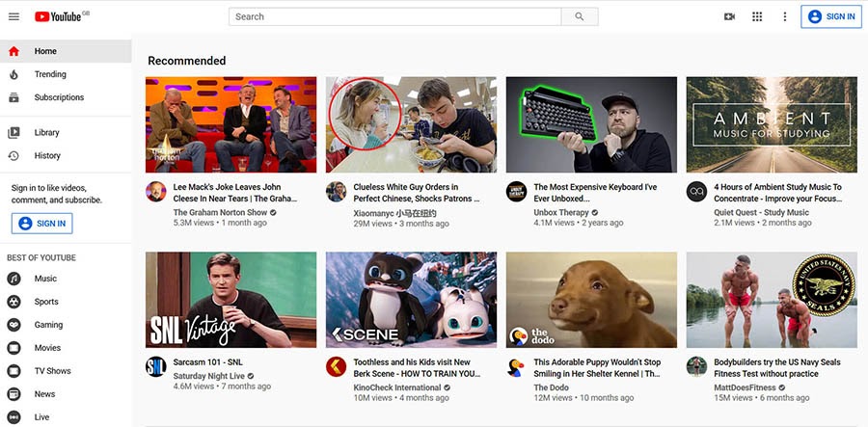Viewport: 868px width, 427px height.
Task: Open the Clueless White Guy Orders title
Action: pos(417,193)
